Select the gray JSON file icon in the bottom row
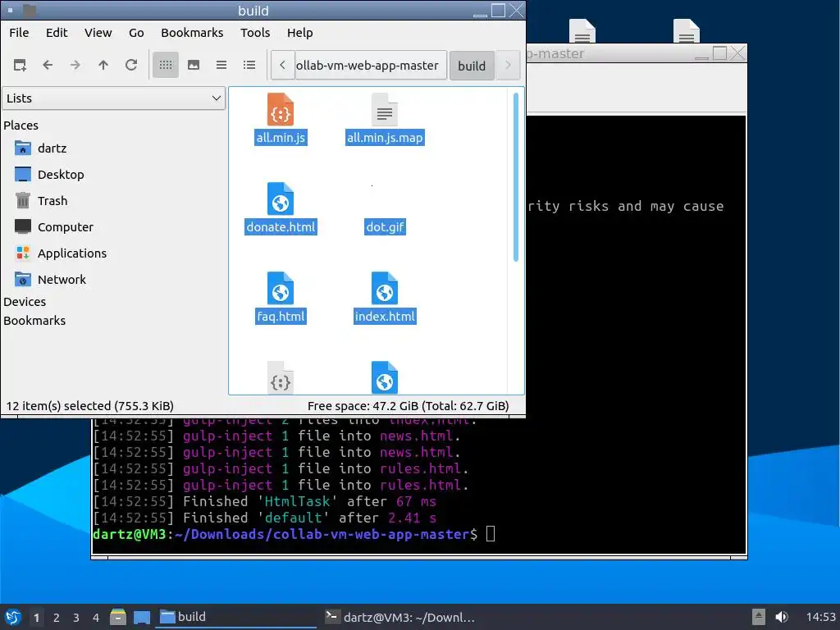The height and width of the screenshot is (630, 840). (281, 378)
